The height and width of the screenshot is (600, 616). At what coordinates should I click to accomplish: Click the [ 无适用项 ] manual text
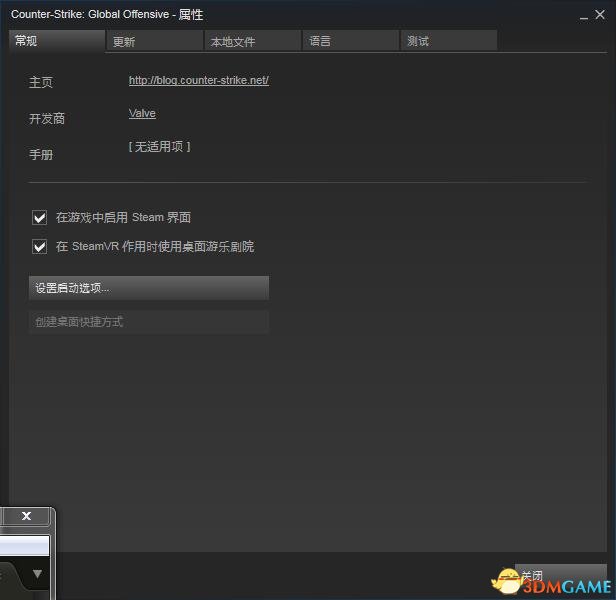[160, 147]
